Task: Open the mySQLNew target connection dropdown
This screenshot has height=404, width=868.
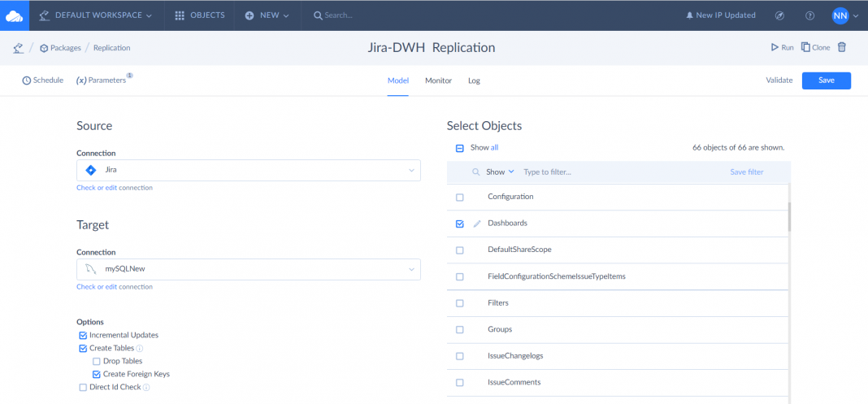Action: click(x=411, y=270)
